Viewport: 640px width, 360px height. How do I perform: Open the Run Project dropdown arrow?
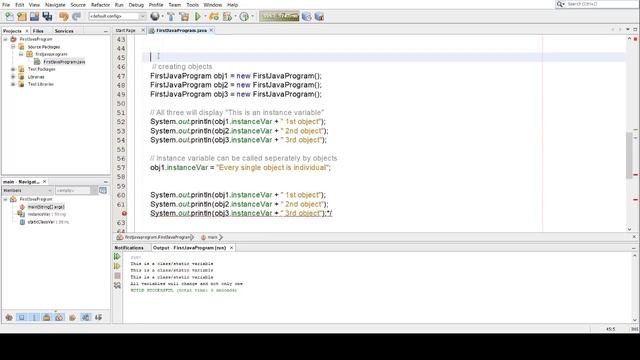[205, 16]
